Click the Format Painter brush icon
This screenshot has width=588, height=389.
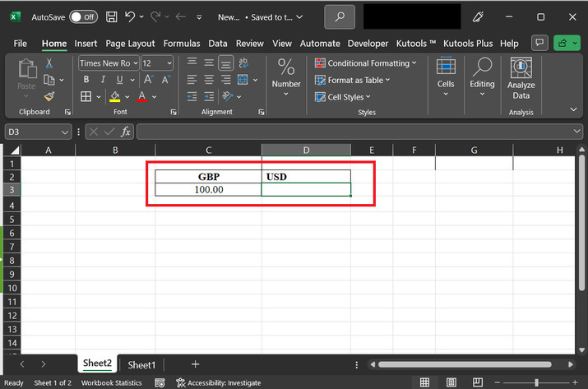[x=49, y=96]
